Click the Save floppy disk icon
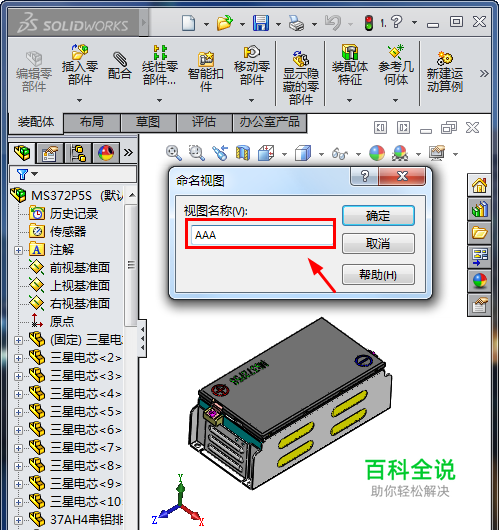 (261, 23)
